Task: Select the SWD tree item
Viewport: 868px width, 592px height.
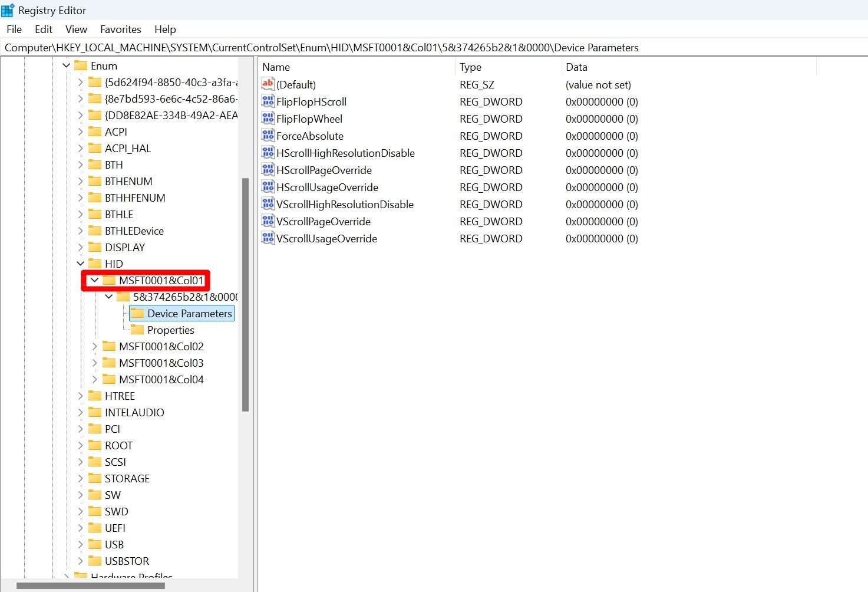Action: (116, 511)
